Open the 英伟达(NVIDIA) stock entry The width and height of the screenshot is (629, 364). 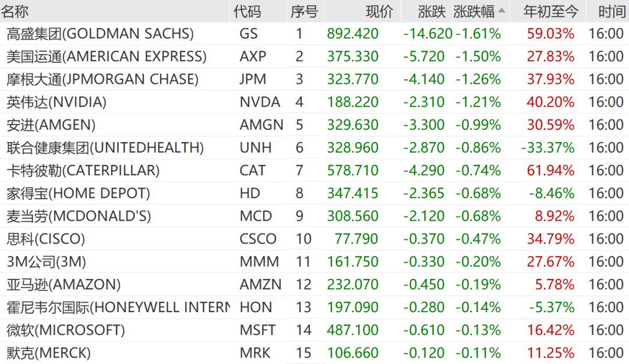click(x=56, y=103)
